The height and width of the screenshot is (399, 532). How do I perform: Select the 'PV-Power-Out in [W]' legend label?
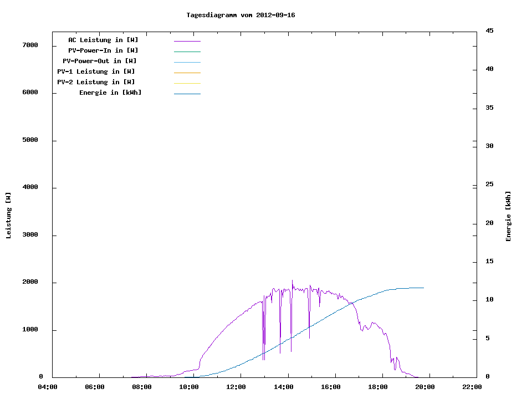[100, 61]
